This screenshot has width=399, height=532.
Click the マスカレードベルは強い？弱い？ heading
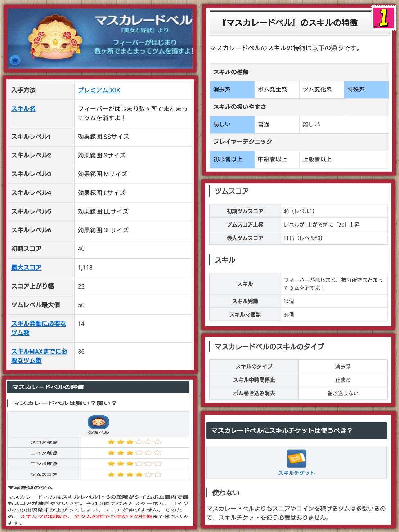click(x=65, y=403)
